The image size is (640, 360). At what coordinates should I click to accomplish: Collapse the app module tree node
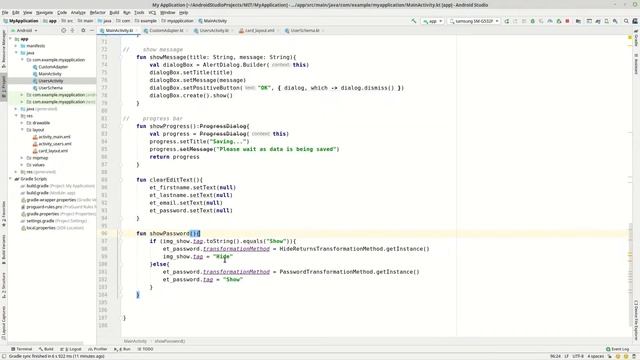[x=10, y=39]
